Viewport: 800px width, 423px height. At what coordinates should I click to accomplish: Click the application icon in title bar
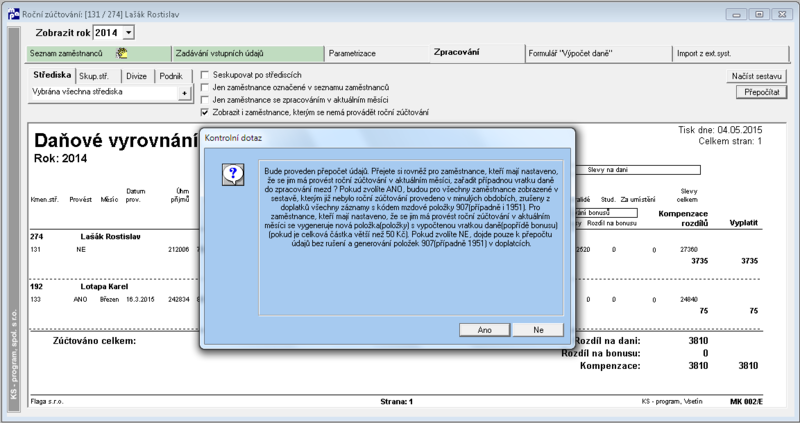pyautogui.click(x=13, y=14)
